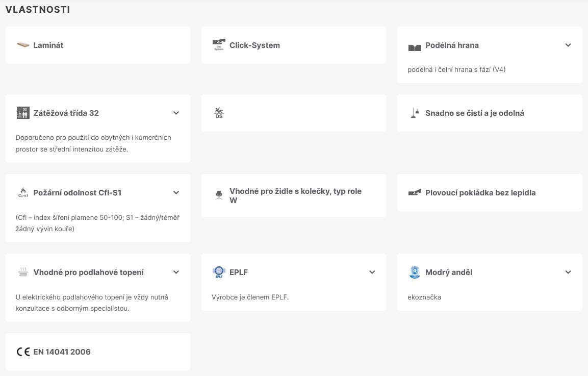
Task: Click the DS slip-resistance icon
Action: 219,113
